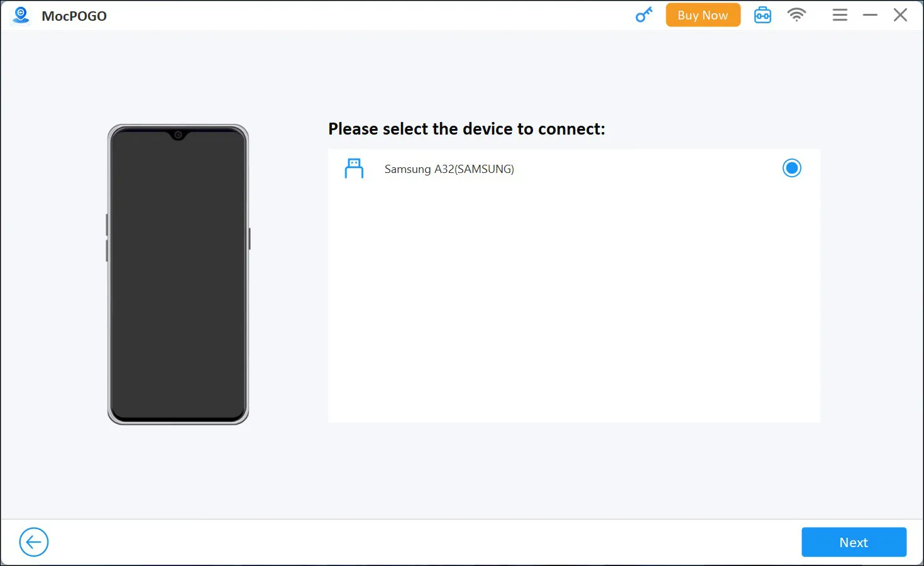
Task: Minimize the MocPOGO window
Action: pos(870,15)
